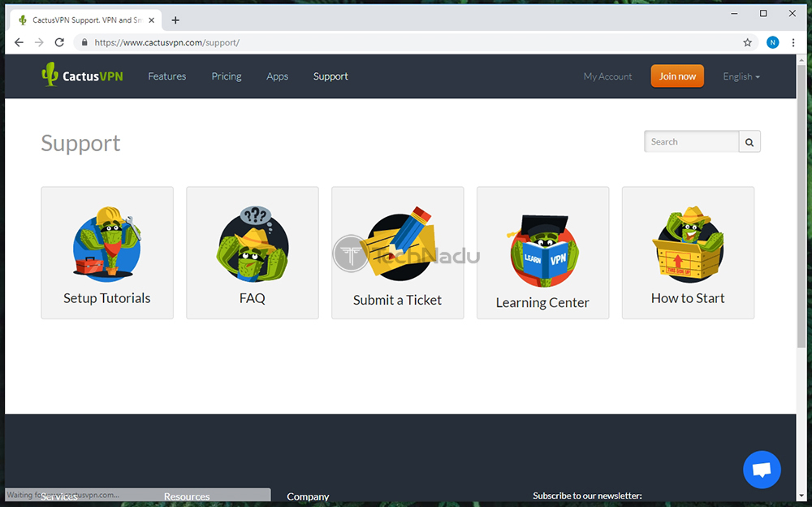Open the Features menu item
This screenshot has width=812, height=507.
point(166,76)
